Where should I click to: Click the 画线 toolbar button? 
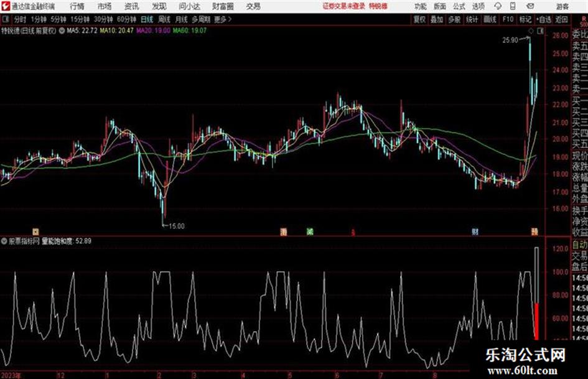pos(490,19)
